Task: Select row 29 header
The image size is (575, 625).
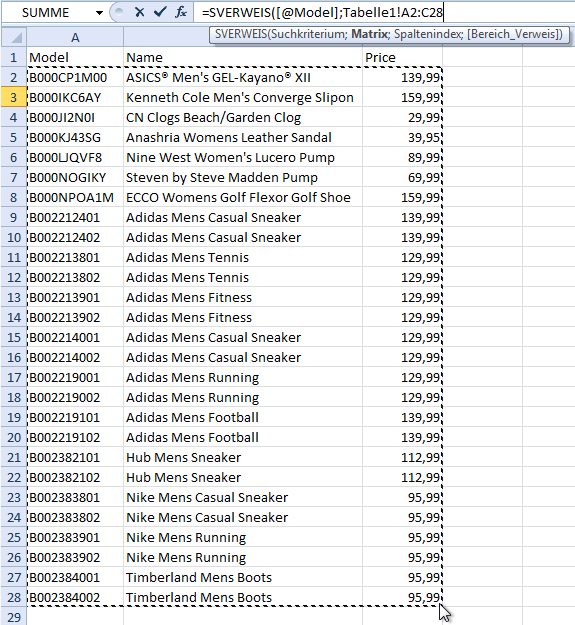Action: pos(14,617)
